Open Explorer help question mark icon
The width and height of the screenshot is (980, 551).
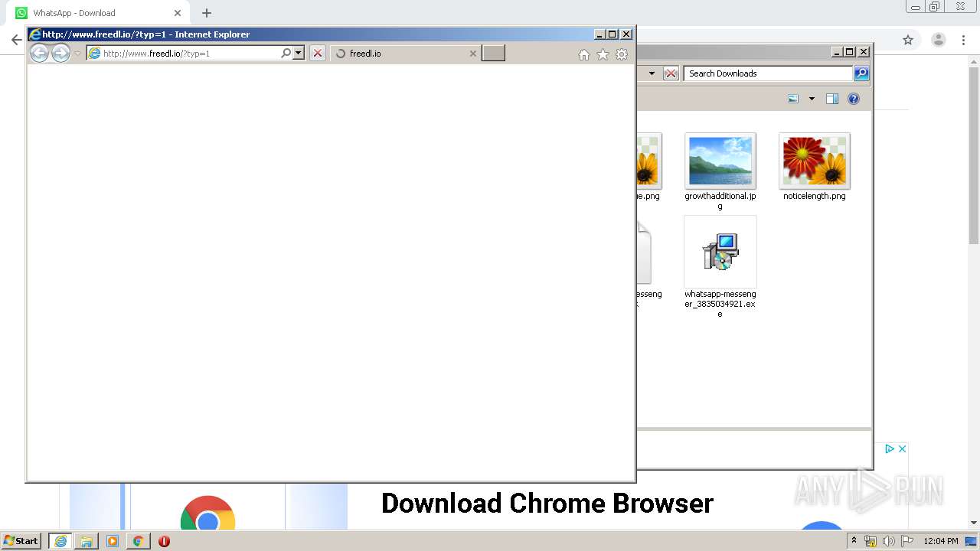pyautogui.click(x=854, y=99)
